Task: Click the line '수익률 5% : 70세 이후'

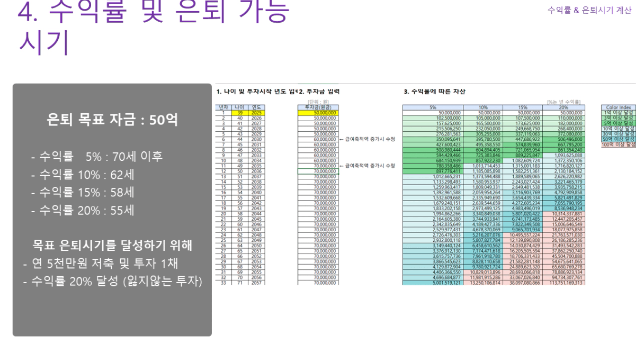Action: (x=97, y=156)
